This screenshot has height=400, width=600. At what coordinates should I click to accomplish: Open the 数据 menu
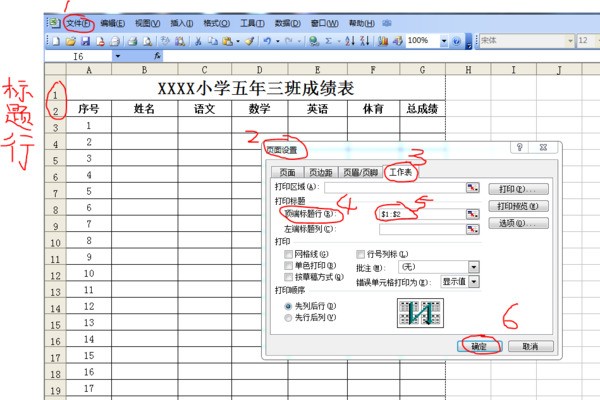(x=288, y=23)
